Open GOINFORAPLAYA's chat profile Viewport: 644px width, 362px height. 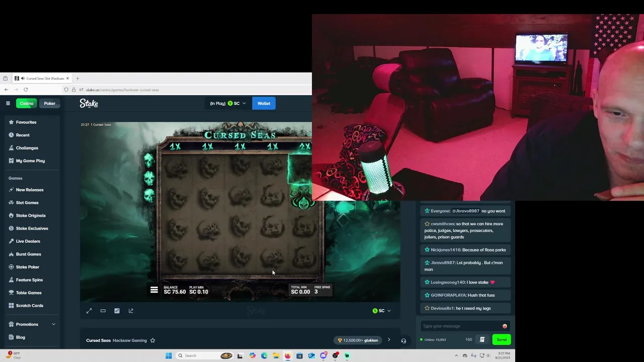coord(448,295)
